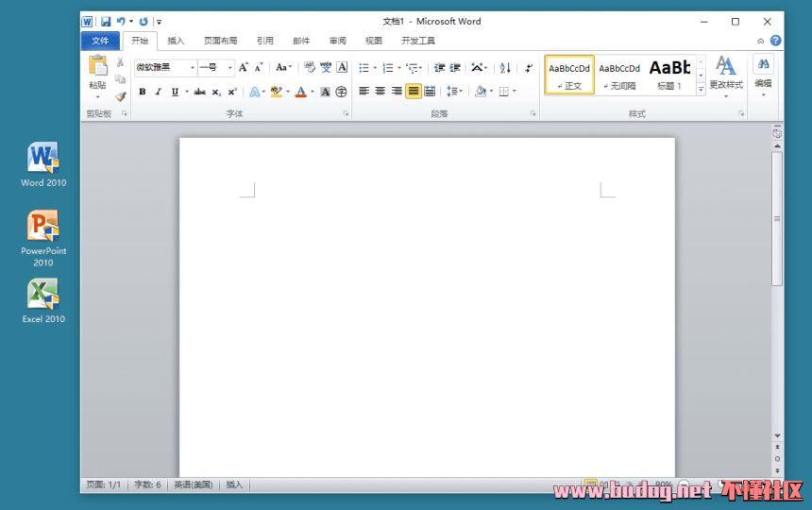The height and width of the screenshot is (510, 812).
Task: Apply the red font color button
Action: tap(301, 92)
